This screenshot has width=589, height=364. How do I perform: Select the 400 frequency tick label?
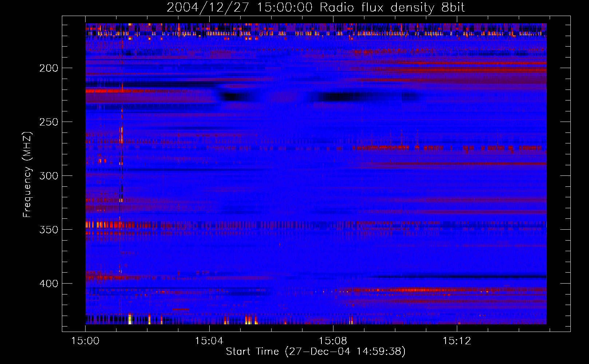[x=49, y=284]
